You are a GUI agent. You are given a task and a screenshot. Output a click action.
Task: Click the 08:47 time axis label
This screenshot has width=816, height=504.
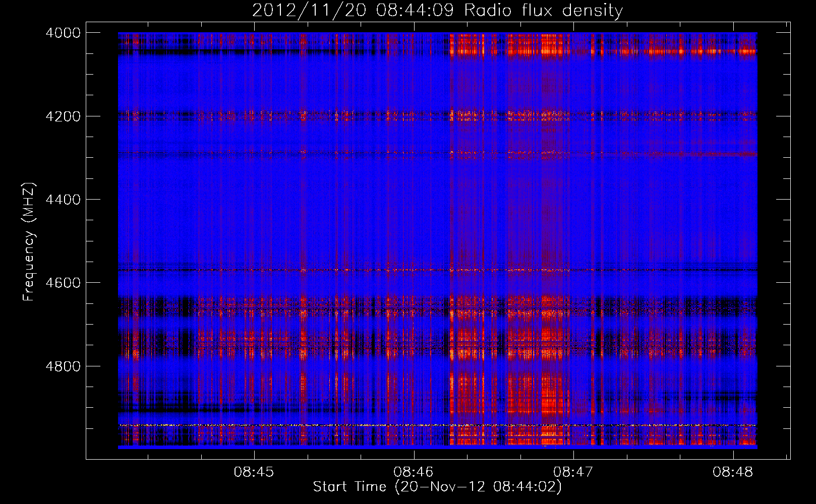[573, 472]
